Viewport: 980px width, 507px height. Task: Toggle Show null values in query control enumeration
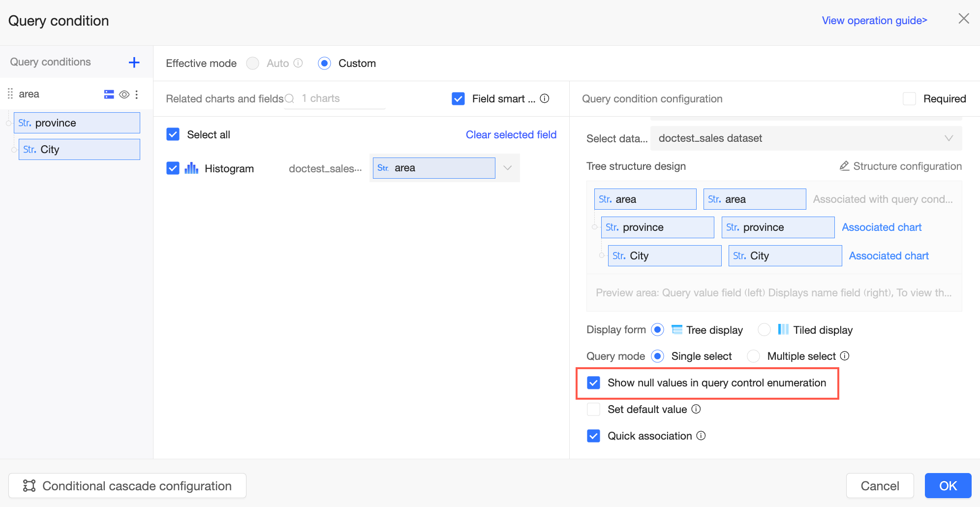594,383
